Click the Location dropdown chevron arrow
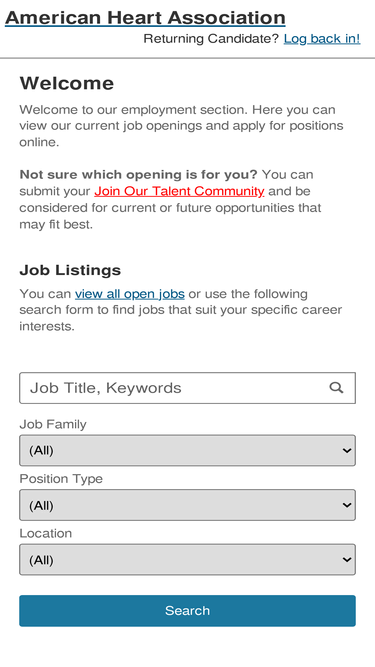 coord(347,559)
